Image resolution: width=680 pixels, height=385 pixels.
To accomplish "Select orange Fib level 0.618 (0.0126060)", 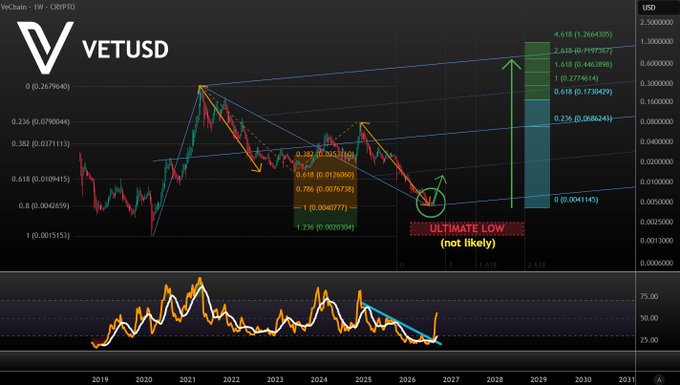I will click(x=325, y=175).
